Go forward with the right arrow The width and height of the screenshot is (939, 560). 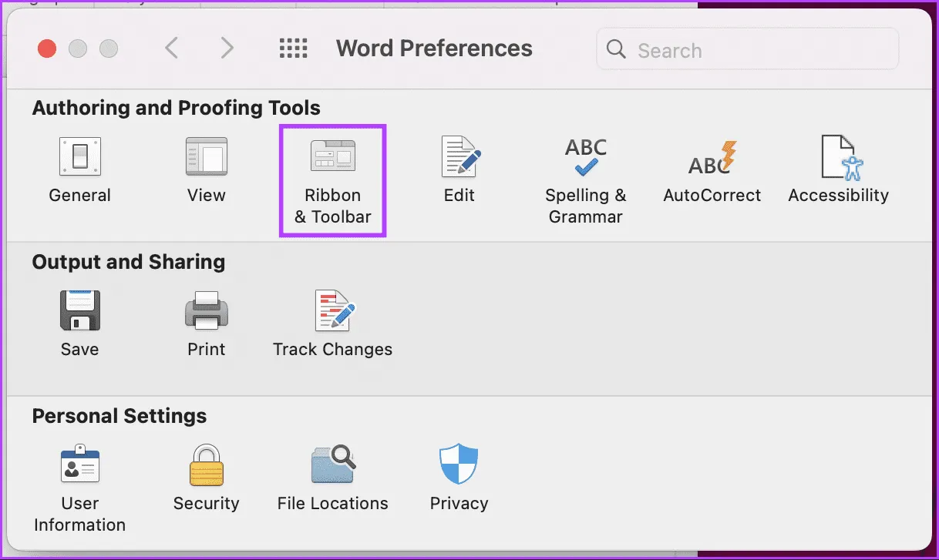227,49
